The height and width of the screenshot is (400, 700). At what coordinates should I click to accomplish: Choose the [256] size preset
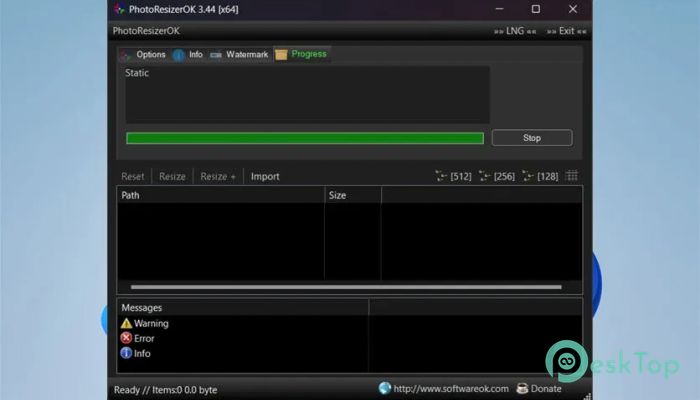pyautogui.click(x=497, y=176)
